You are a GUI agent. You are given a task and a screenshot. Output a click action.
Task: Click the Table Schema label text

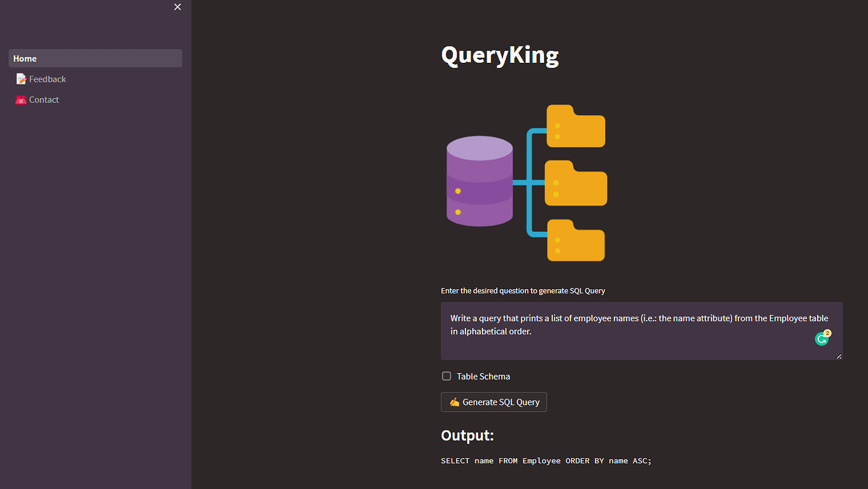coord(483,376)
